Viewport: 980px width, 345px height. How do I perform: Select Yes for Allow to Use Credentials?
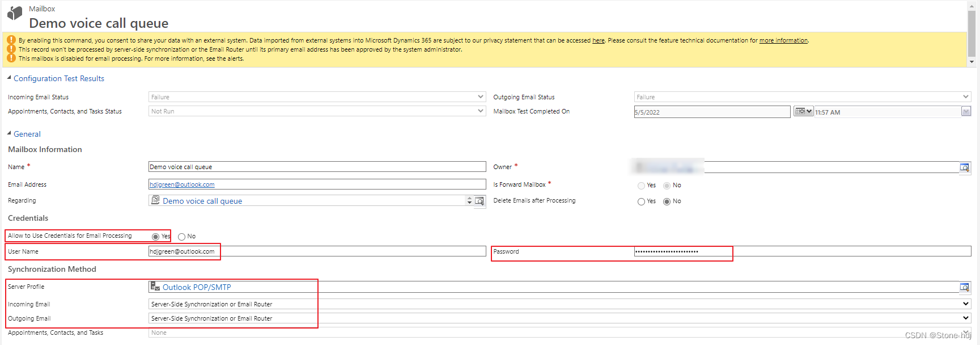155,237
